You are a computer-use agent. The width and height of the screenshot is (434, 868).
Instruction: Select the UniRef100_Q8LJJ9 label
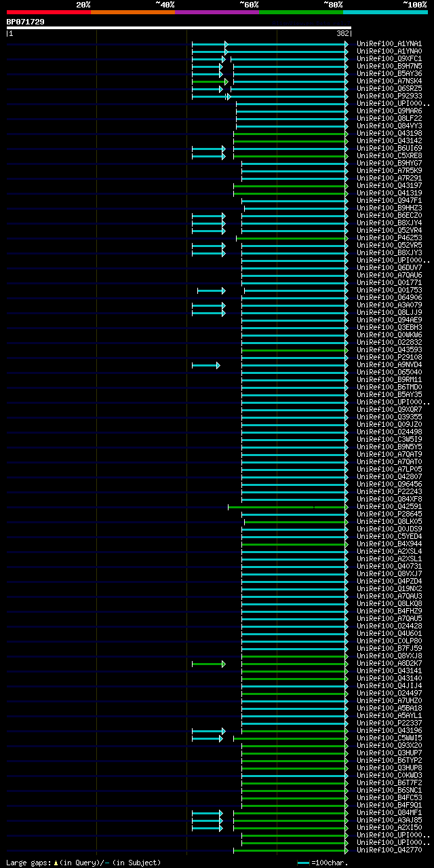(389, 312)
